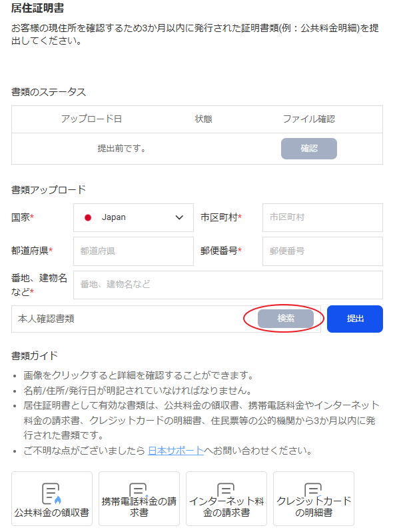Viewport: 393px width, 532px height.
Task: Select the クレジットカードの明細書 card label
Action: coord(314,507)
